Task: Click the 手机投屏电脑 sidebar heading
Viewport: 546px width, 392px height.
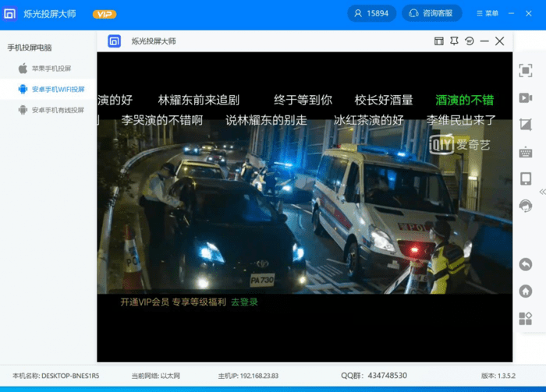Action: tap(30, 48)
